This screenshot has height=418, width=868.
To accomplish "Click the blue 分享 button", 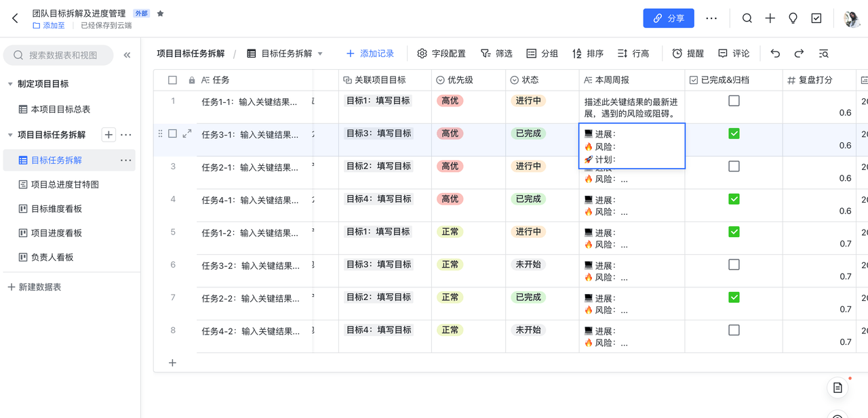I will pyautogui.click(x=668, y=18).
